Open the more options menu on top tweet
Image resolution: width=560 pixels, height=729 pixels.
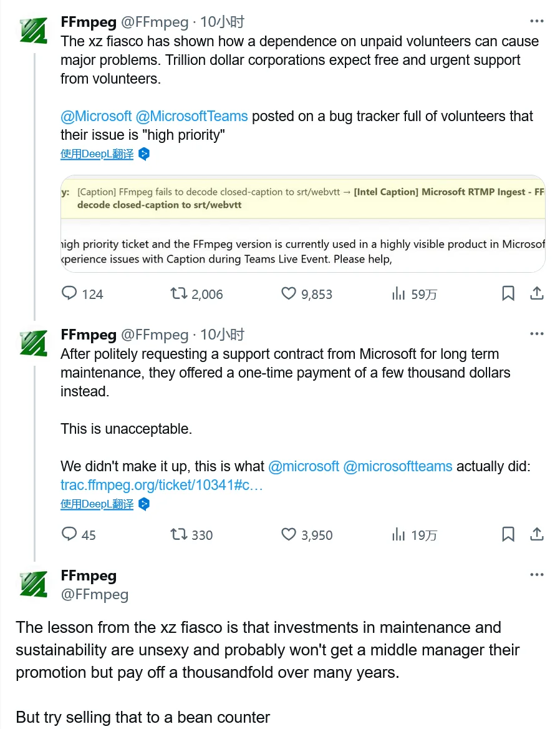point(537,21)
